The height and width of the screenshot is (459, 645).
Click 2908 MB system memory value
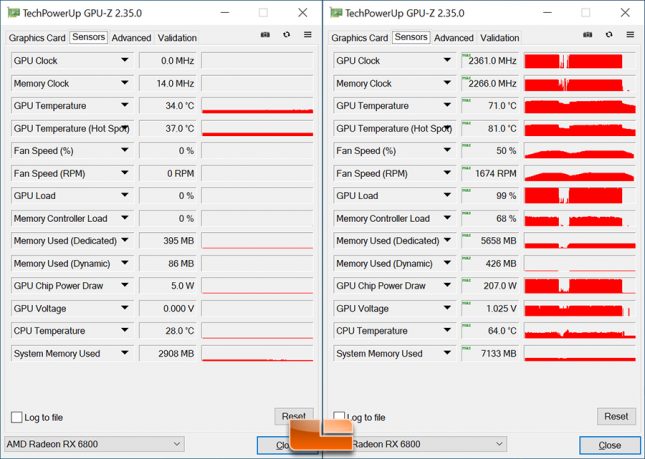[168, 353]
